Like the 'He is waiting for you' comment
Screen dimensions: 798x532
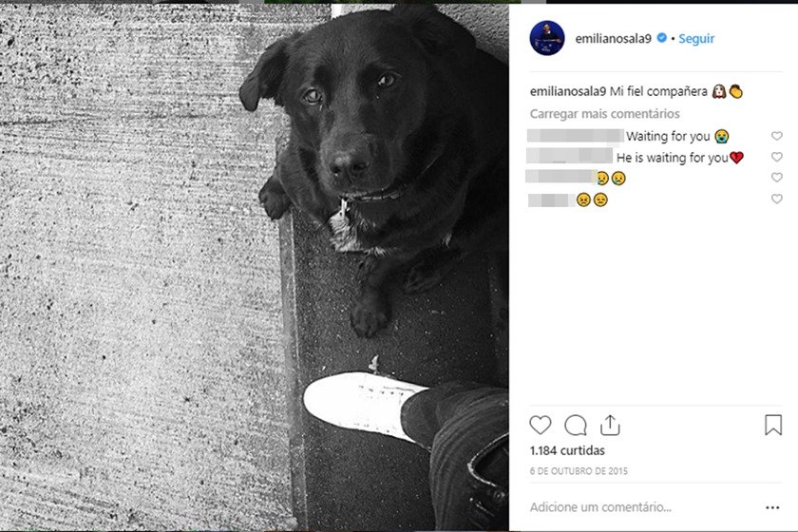777,157
